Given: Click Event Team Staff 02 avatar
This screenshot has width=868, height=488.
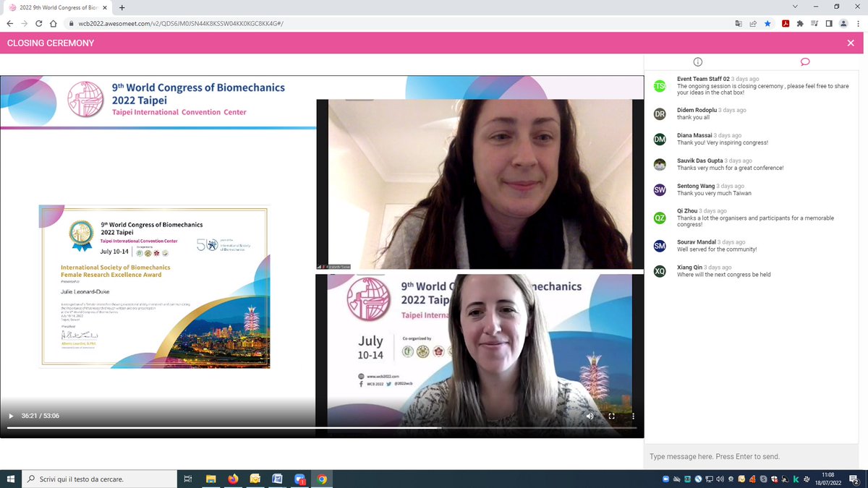Looking at the screenshot, I should (660, 87).
